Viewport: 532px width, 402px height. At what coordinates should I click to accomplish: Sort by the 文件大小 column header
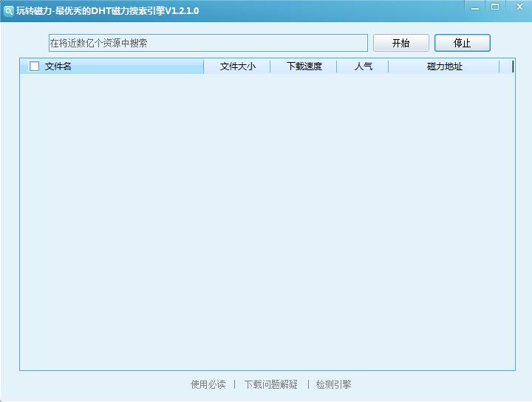pos(237,67)
